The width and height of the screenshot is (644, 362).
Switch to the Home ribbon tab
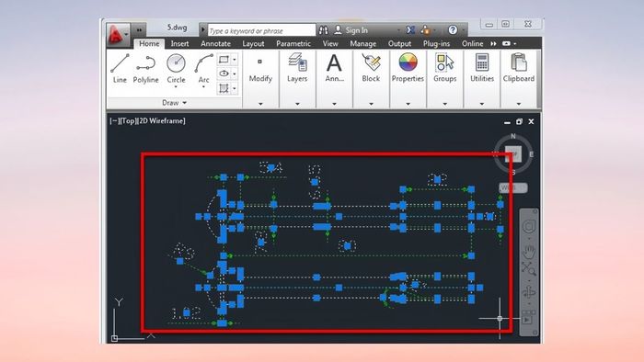point(149,43)
